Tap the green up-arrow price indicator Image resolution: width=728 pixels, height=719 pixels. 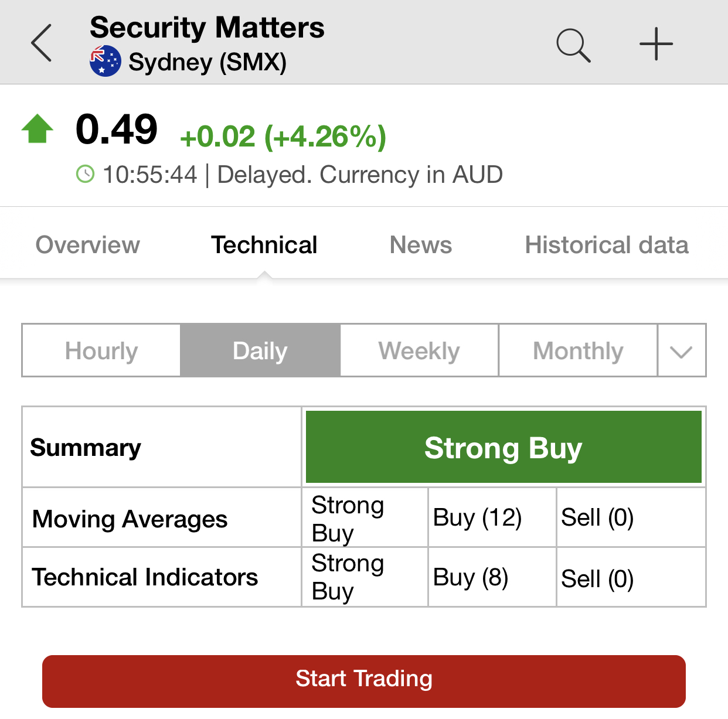pyautogui.click(x=38, y=129)
